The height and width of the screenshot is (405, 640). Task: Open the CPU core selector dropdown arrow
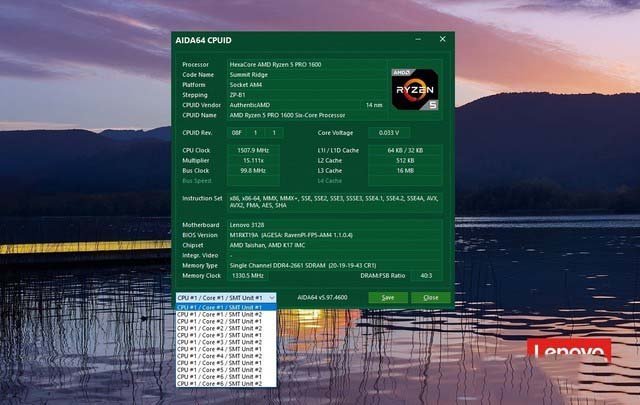click(271, 298)
